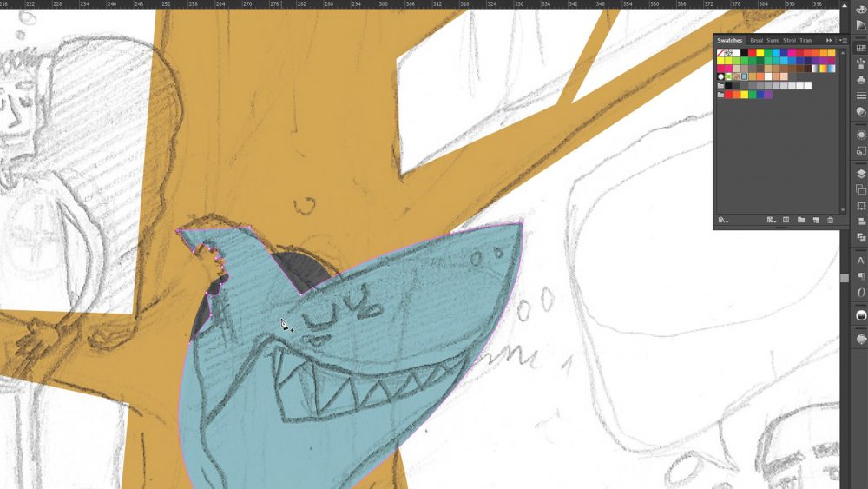Open Show Swatch Kinds menu
The height and width of the screenshot is (489, 868).
pyautogui.click(x=771, y=220)
